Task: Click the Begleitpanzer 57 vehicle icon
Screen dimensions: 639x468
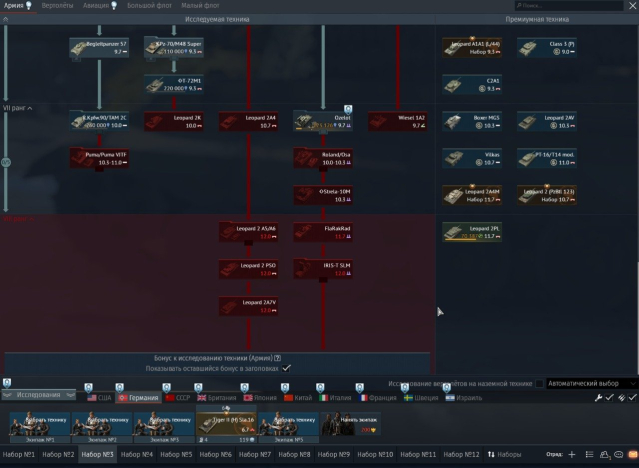Action: pyautogui.click(x=100, y=47)
